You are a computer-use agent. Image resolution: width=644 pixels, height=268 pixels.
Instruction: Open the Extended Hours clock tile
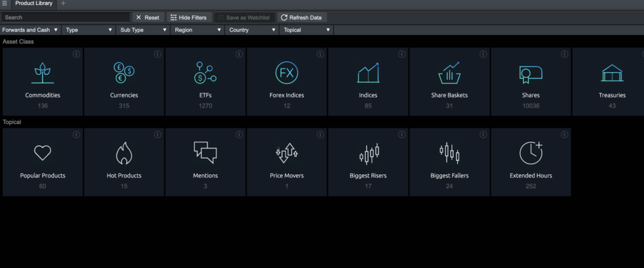[531, 162]
